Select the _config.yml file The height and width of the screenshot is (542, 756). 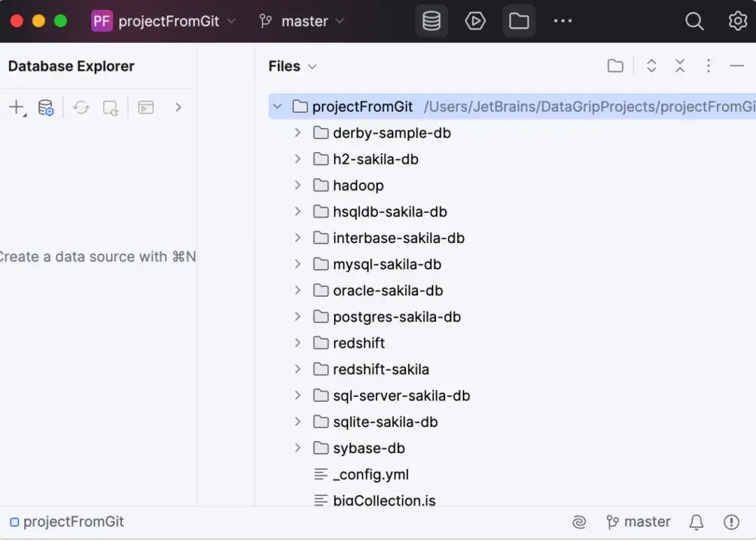[x=370, y=474]
